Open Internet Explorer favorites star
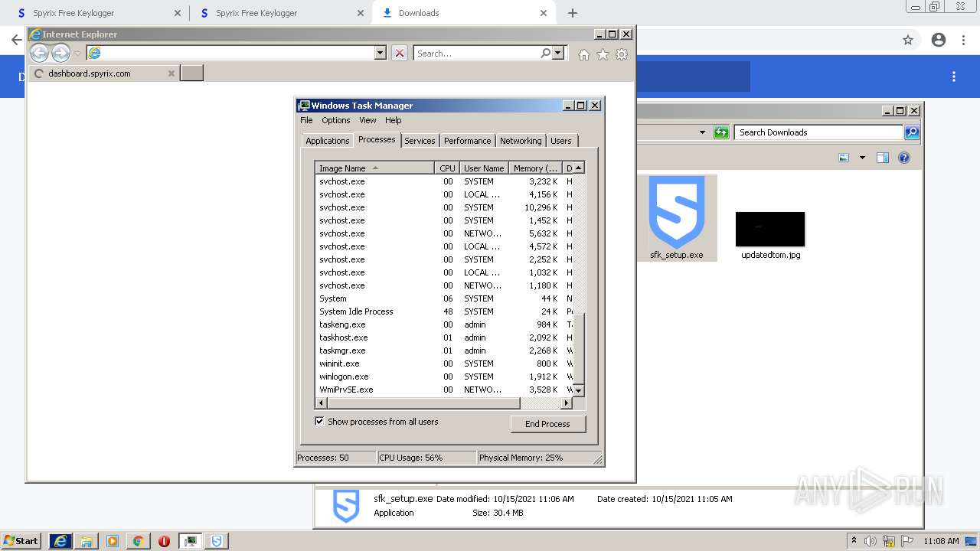This screenshot has width=980, height=551. (x=603, y=54)
